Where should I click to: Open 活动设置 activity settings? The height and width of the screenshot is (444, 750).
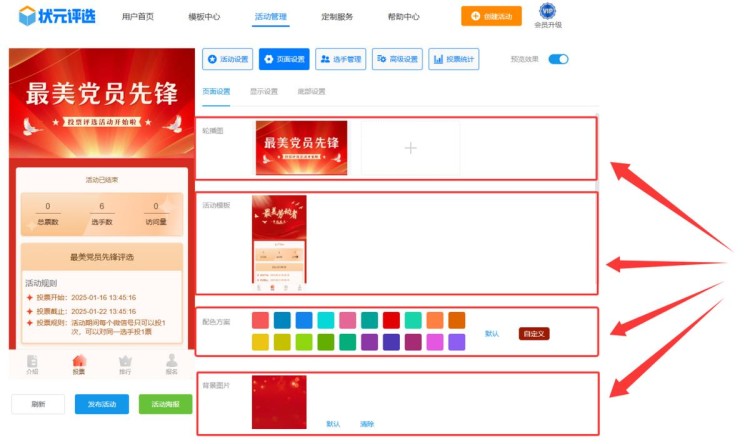[x=227, y=59]
